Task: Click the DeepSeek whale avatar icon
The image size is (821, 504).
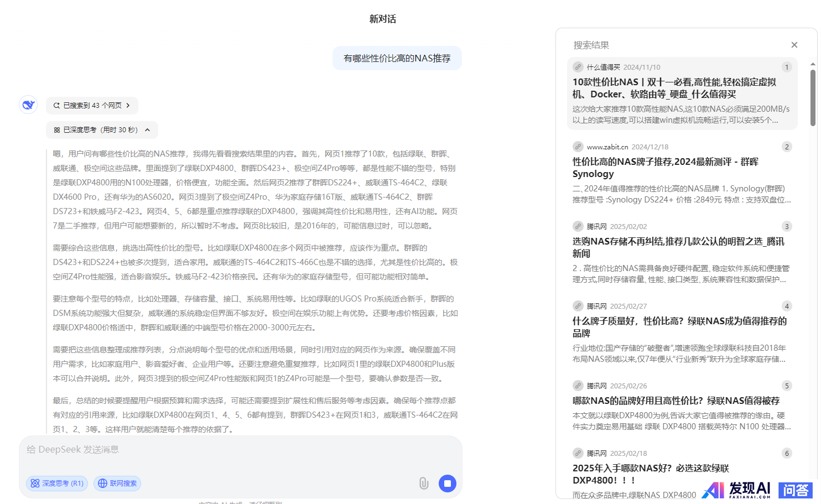Action: [x=28, y=105]
